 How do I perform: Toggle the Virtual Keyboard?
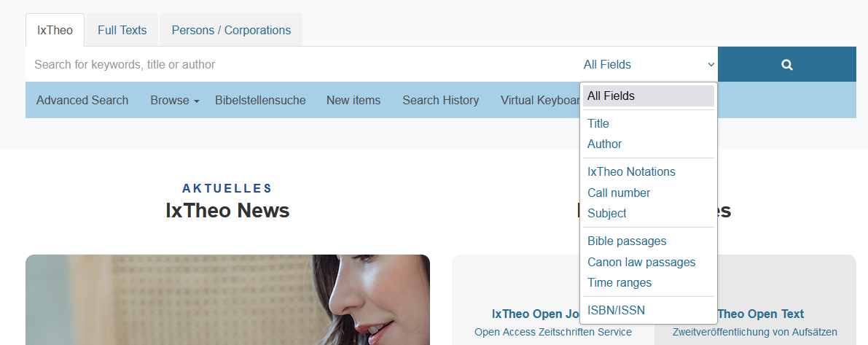(x=540, y=100)
